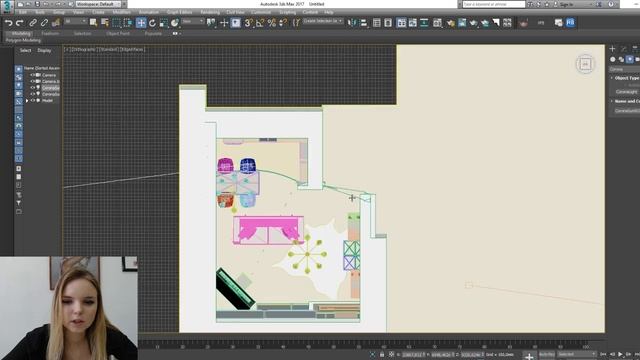This screenshot has height=360, width=640.
Task: Toggle the Scene Explorer icon in main toolbar
Action: tap(376, 23)
